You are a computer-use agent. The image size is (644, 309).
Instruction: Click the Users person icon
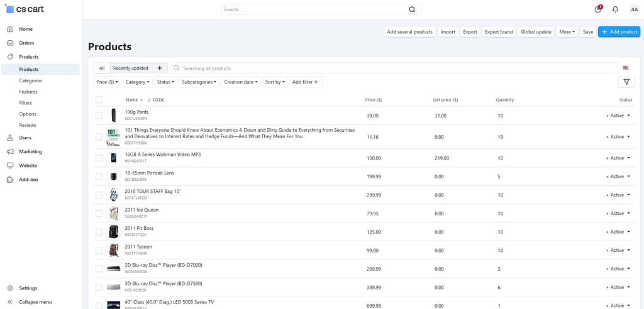[10, 138]
